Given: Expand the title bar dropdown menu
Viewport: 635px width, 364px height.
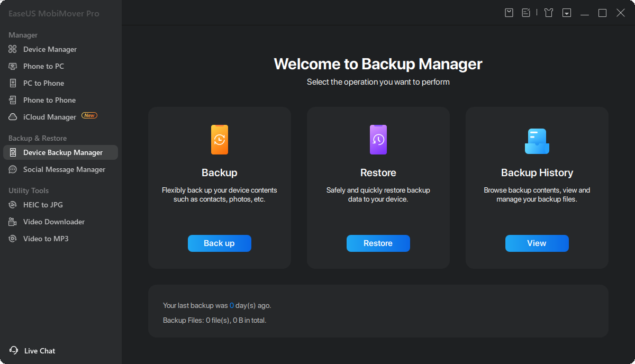Looking at the screenshot, I should pos(567,13).
